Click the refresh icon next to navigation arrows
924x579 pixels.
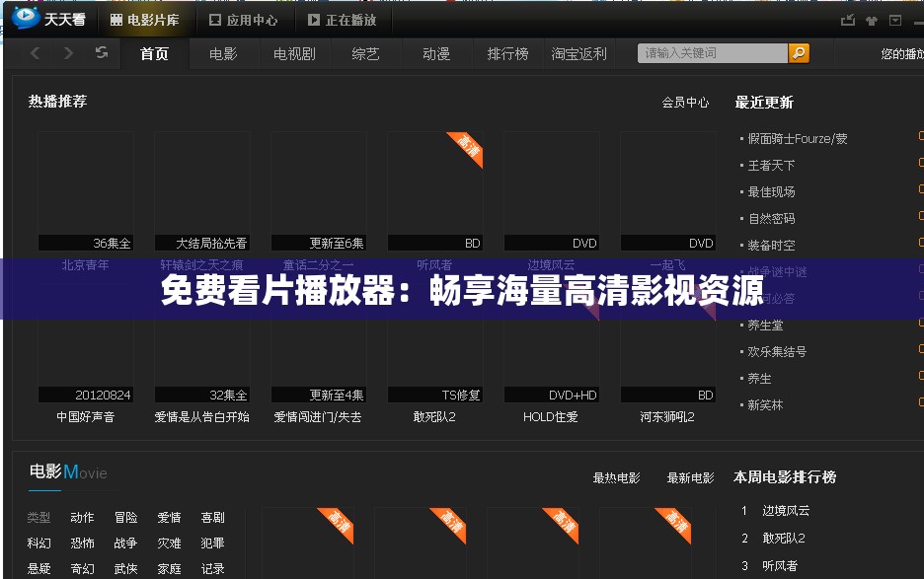[x=102, y=54]
